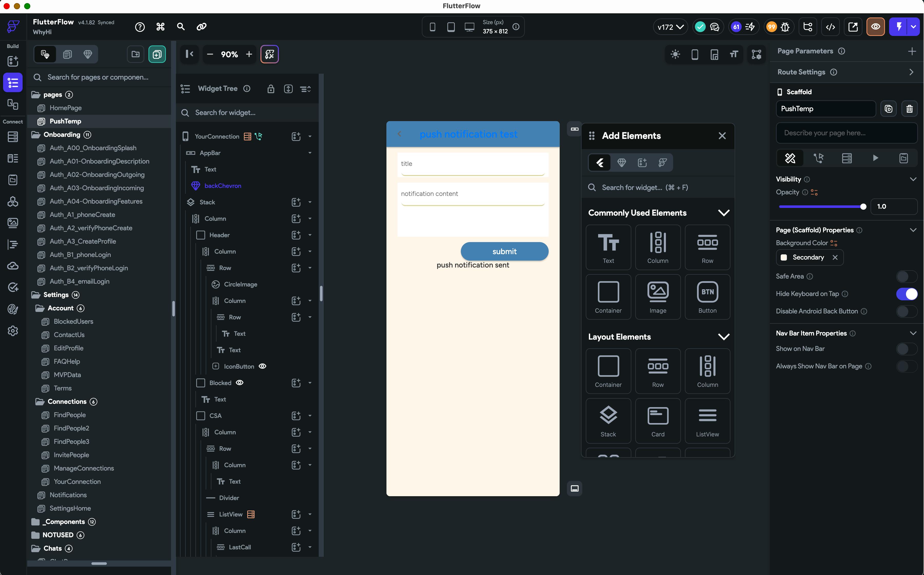This screenshot has width=924, height=575.
Task: Expand the Route Settings section
Action: 911,72
